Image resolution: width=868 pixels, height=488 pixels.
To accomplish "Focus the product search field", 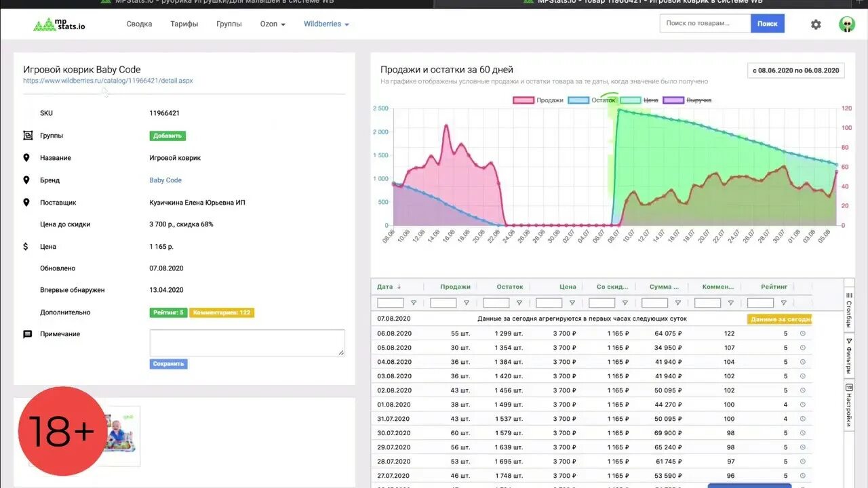I will click(705, 24).
